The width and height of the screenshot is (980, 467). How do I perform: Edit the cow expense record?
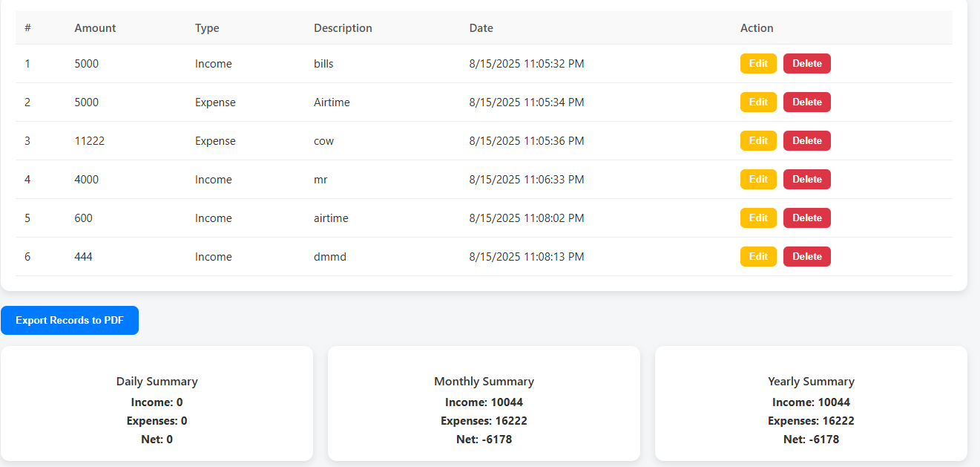coord(757,141)
